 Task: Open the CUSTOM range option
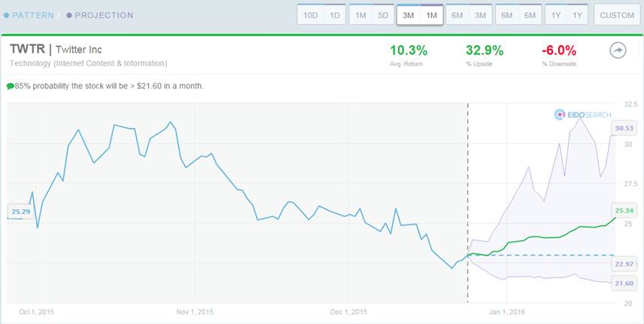coord(617,15)
